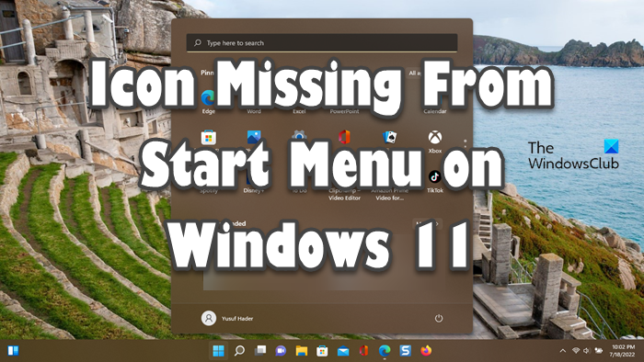Open taskbar Search magnifier
The width and height of the screenshot is (644, 362).
click(x=239, y=351)
